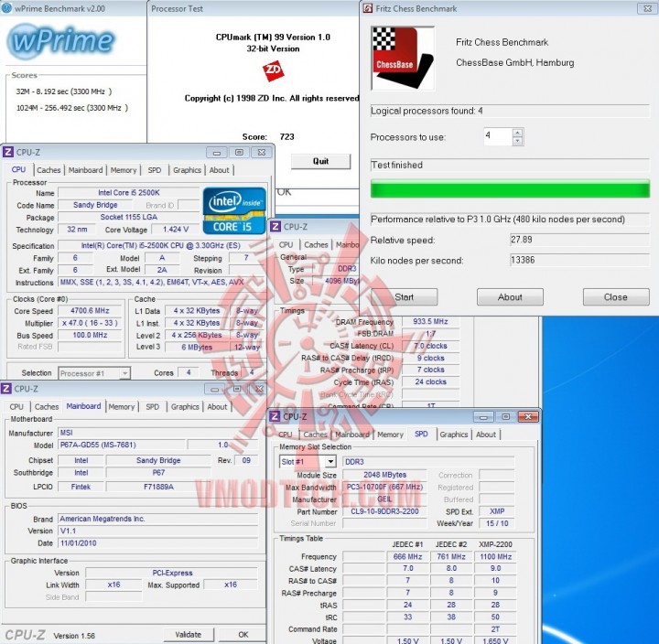The height and width of the screenshot is (644, 659).
Task: Minimize the top CPU-Z processor window
Action: (217, 153)
